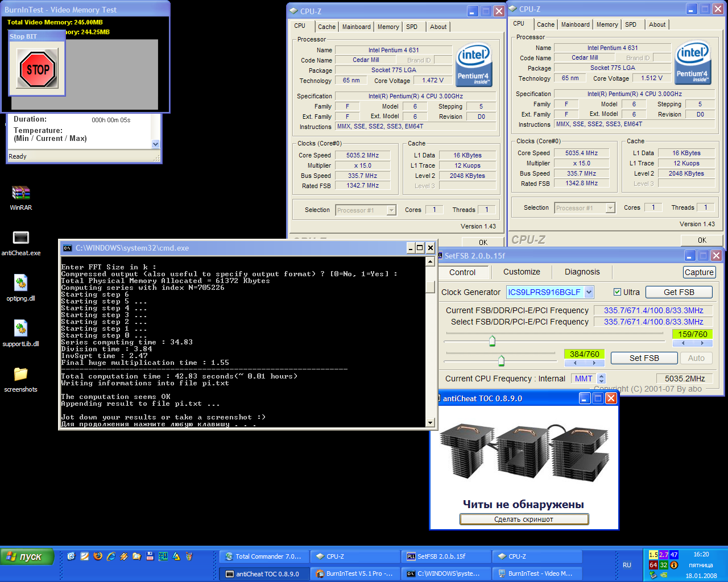Open Cache tab in CPU-Z window showing 1.512 V
This screenshot has width=728, height=582.
[x=545, y=24]
